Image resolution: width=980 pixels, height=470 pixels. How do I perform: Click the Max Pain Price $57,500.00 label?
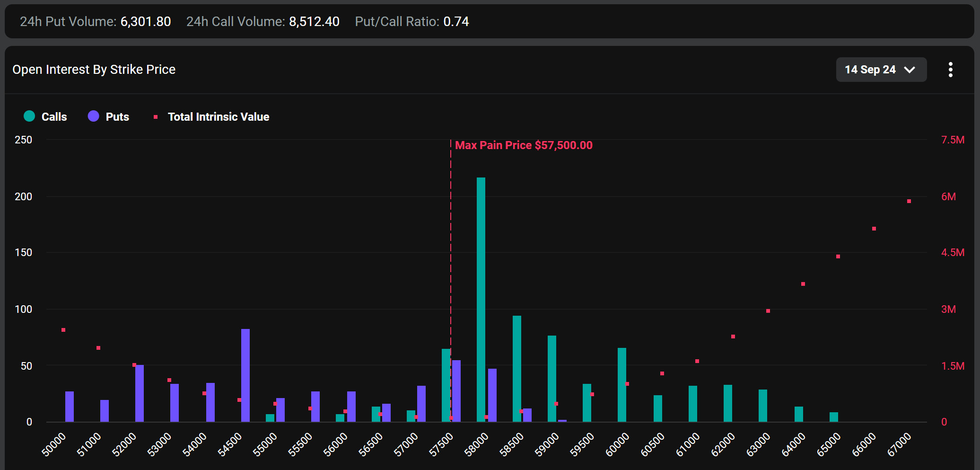pos(524,145)
